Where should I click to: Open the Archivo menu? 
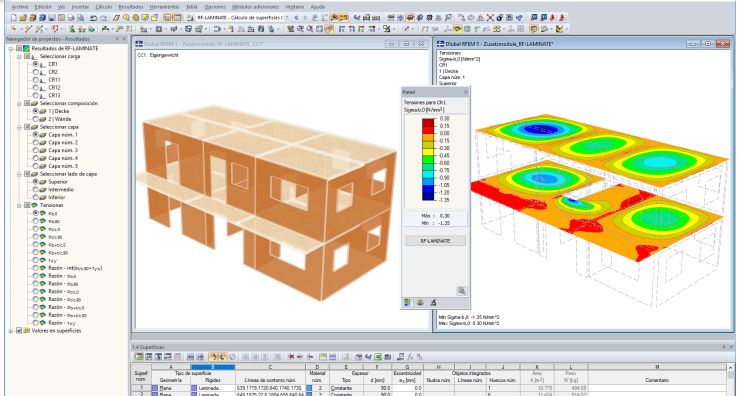pyautogui.click(x=20, y=7)
